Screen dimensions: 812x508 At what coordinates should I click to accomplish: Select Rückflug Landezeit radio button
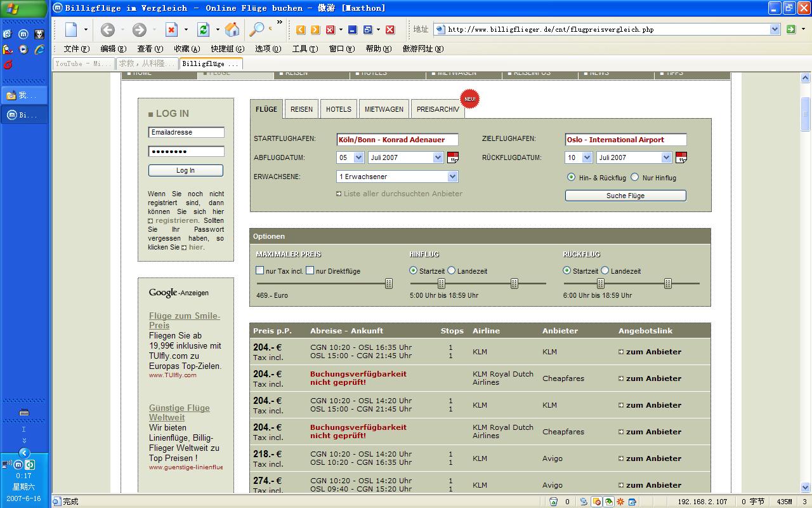tap(605, 271)
